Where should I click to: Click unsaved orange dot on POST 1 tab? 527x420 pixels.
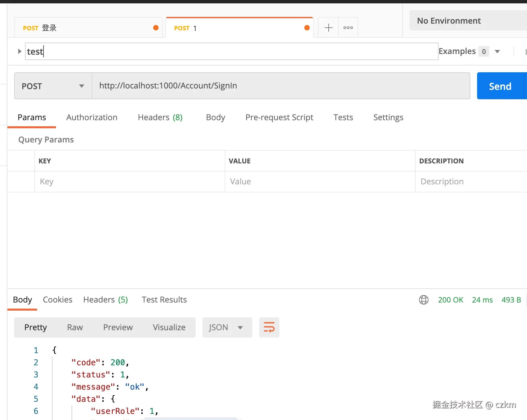point(307,28)
